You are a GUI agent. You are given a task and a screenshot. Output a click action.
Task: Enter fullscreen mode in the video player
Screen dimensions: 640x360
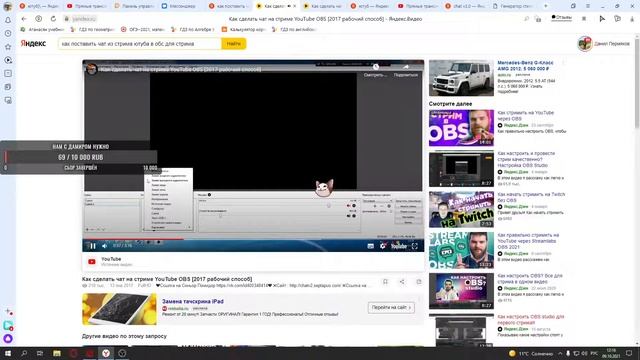pos(415,246)
